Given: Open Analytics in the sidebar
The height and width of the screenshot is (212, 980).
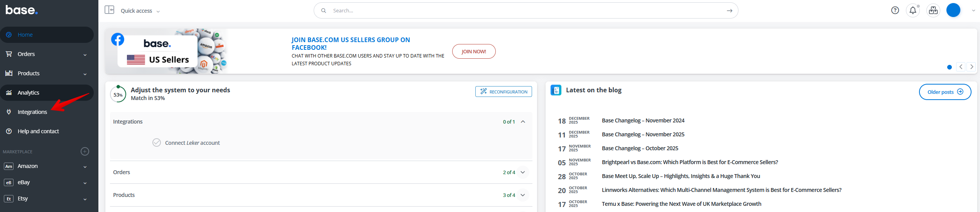Looking at the screenshot, I should point(29,93).
